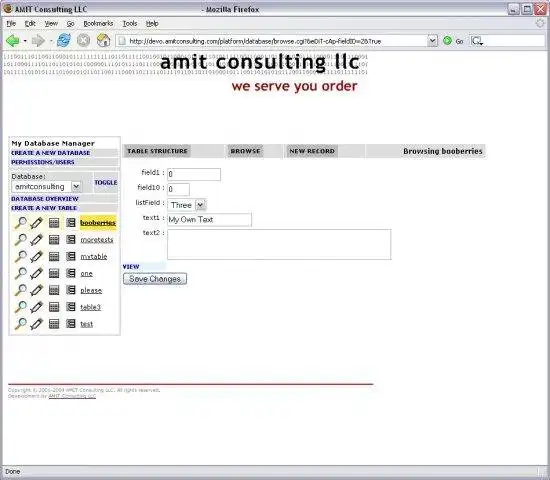The image size is (550, 480).
Task: Click magnifier icon for booberries table
Action: tap(20, 223)
